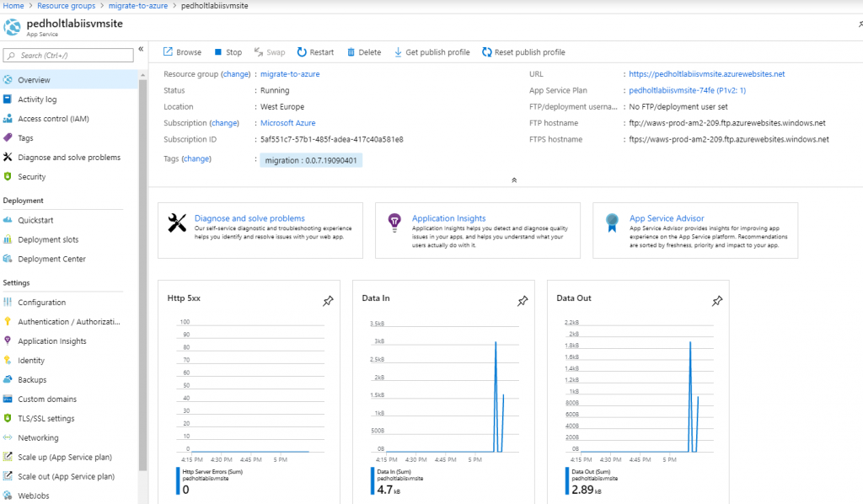Image resolution: width=863 pixels, height=504 pixels.
Task: Click the FTP hostname value text
Action: tap(727, 123)
